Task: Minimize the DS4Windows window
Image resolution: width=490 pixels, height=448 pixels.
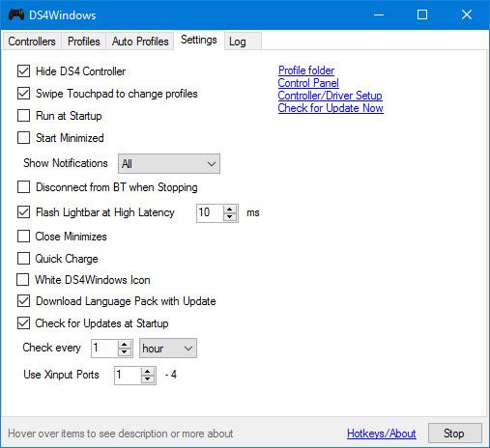Action: click(379, 14)
